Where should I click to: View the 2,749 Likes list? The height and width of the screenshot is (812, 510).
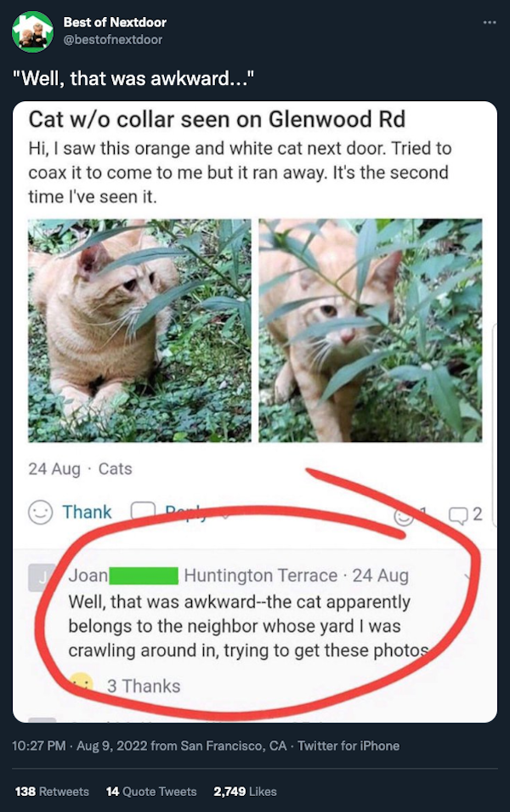[x=245, y=792]
